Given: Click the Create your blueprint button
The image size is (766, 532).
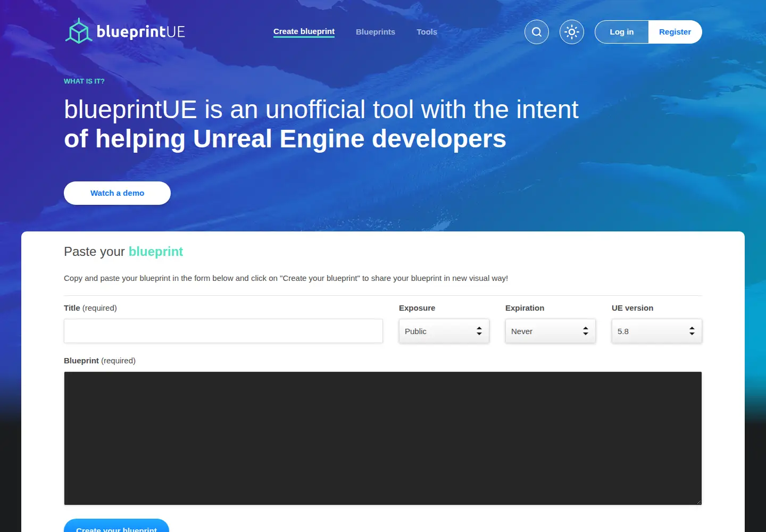Looking at the screenshot, I should tap(116, 526).
